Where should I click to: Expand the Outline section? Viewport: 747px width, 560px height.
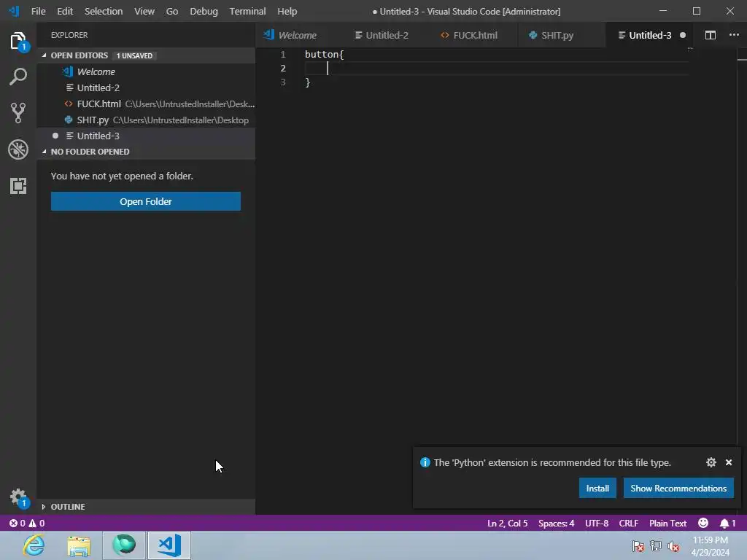point(146,507)
